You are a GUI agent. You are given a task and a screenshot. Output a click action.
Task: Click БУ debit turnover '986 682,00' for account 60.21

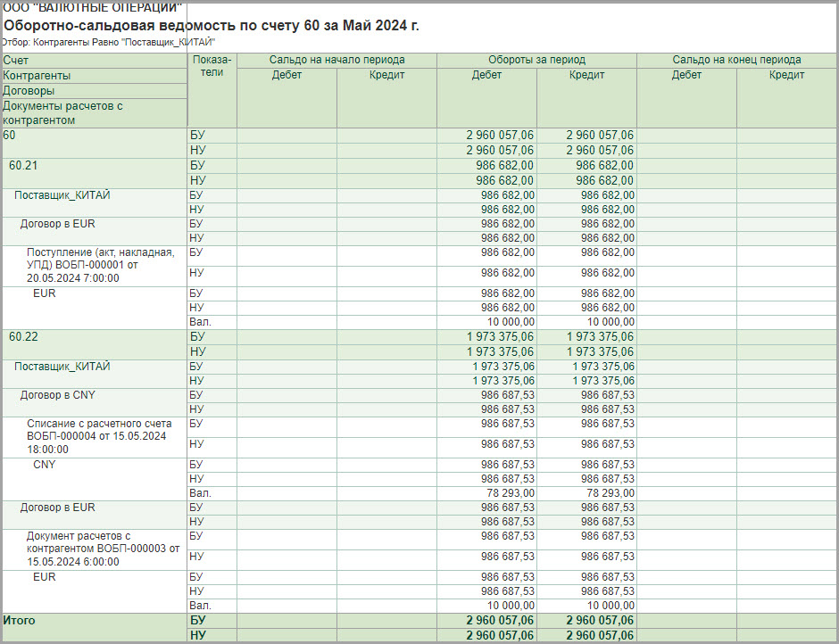504,165
